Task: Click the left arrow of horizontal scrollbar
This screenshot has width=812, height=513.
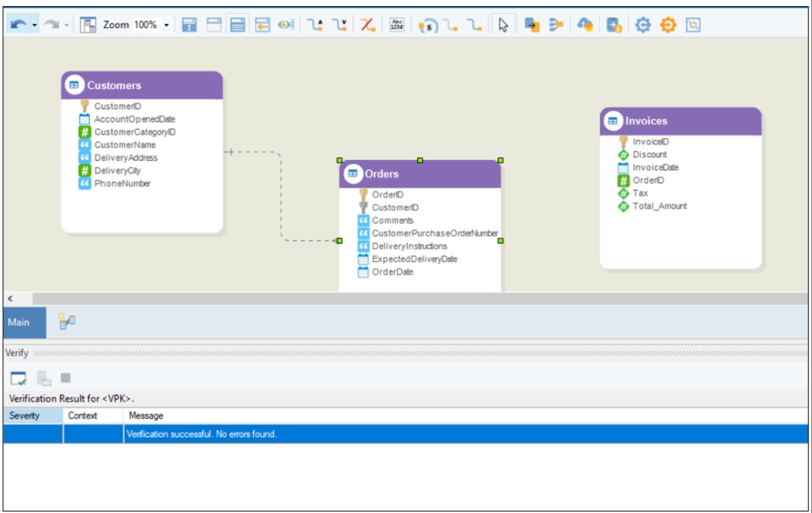Action: click(x=10, y=298)
